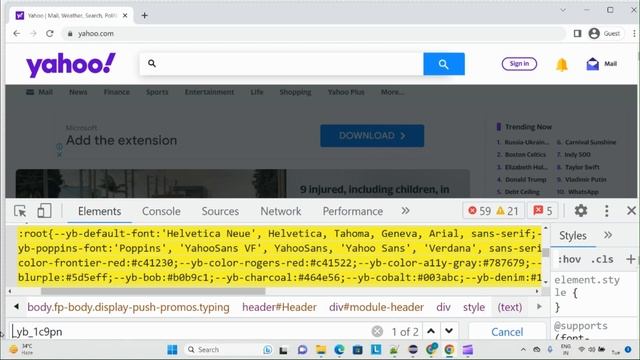Click the Sign in button
This screenshot has height=360, width=640.
pyautogui.click(x=519, y=64)
